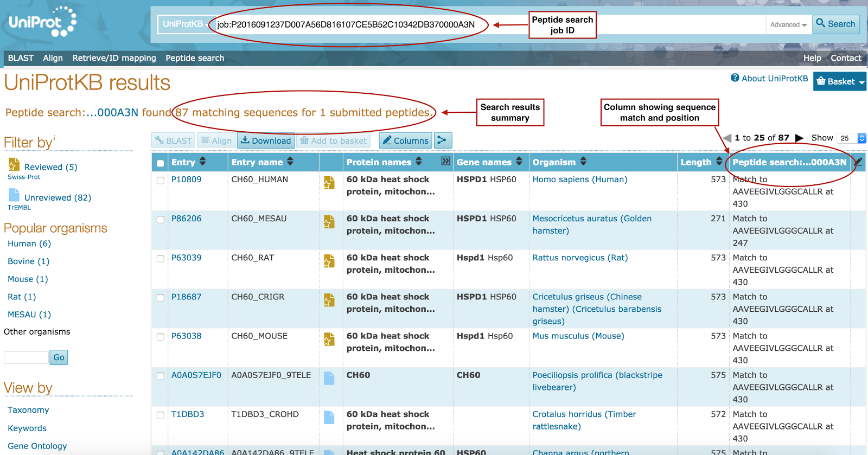Open the Mus musculus (Mouse) link
The height and width of the screenshot is (455, 868).
578,336
